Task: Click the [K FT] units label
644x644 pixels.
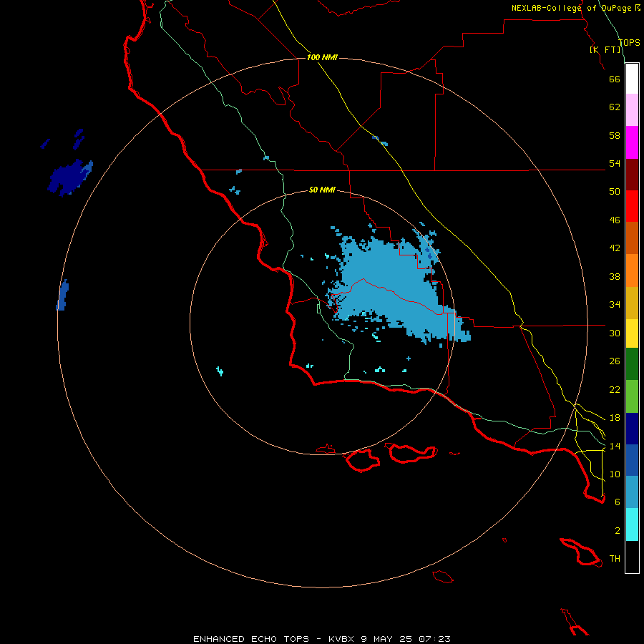Action: point(605,49)
